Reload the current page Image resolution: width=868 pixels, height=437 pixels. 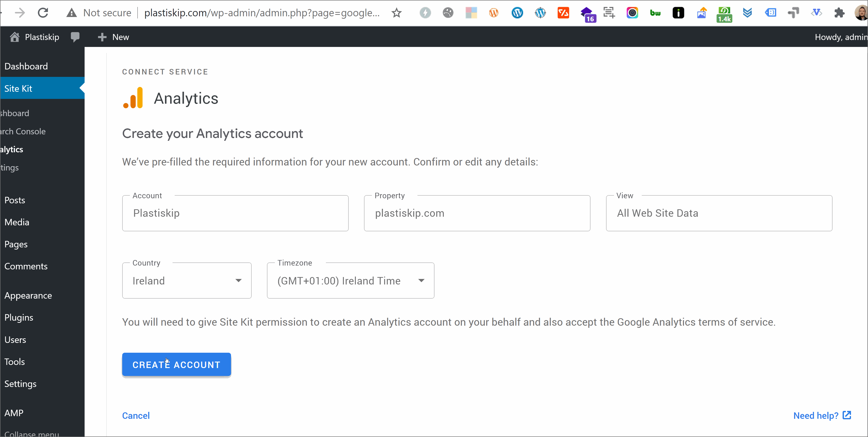pos(43,13)
